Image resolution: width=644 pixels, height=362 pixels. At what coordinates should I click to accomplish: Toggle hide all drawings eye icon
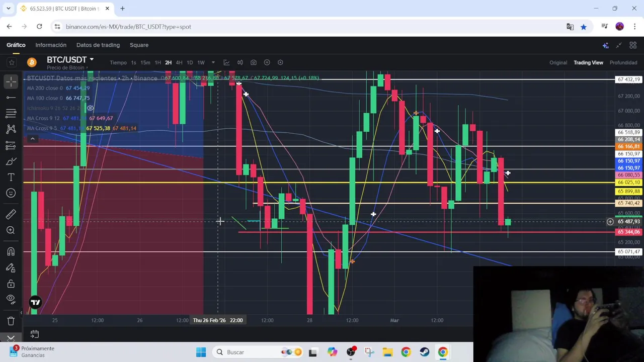pos(11,299)
